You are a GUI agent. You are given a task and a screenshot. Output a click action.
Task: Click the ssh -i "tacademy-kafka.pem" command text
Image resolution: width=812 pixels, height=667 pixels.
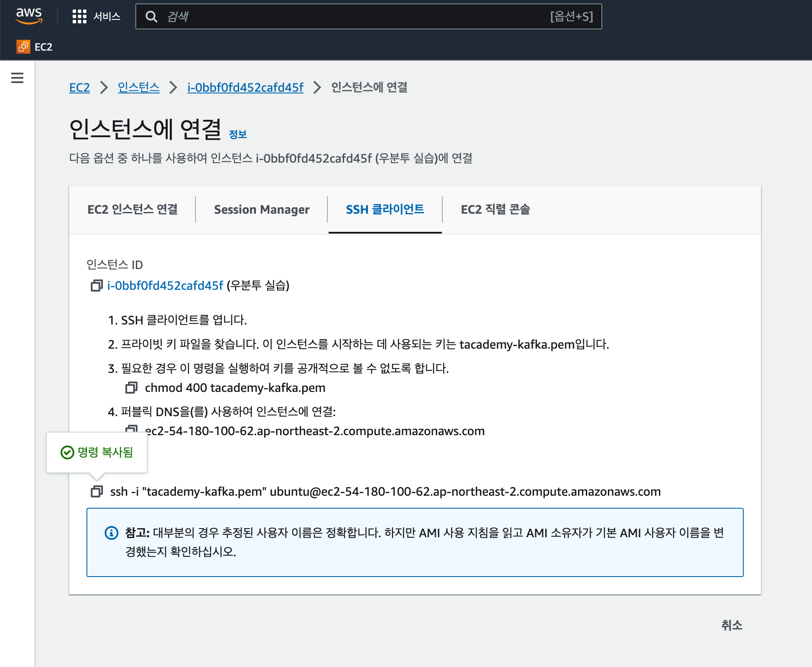tap(385, 491)
